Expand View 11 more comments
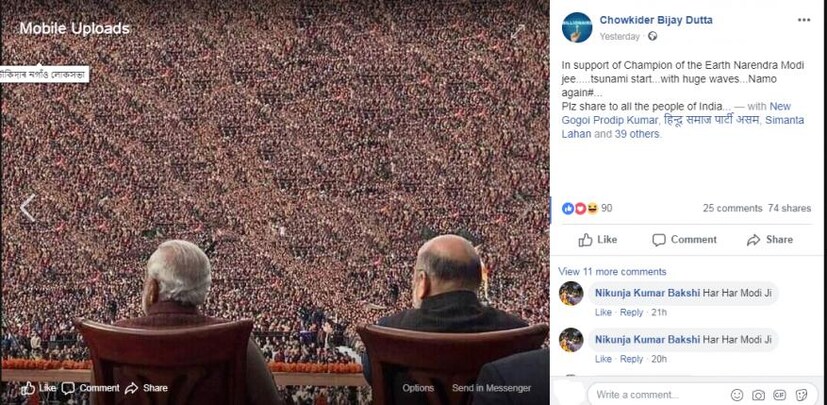The width and height of the screenshot is (827, 405). (612, 272)
